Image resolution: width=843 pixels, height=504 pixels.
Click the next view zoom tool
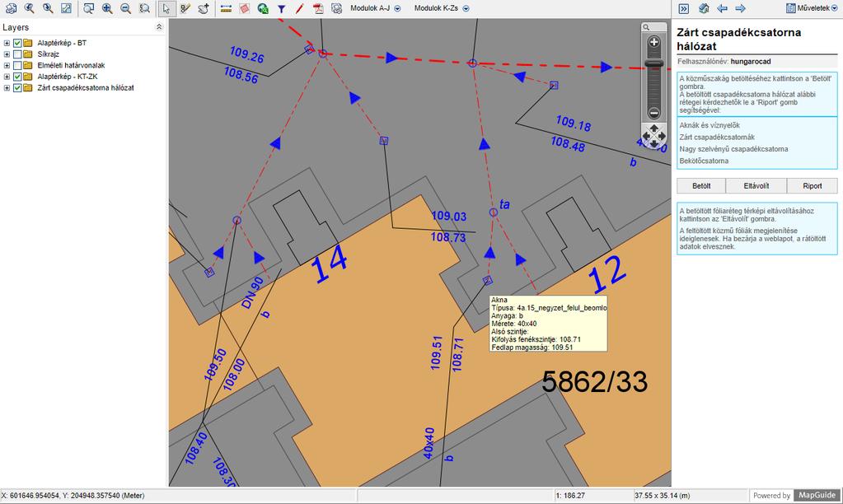click(48, 8)
